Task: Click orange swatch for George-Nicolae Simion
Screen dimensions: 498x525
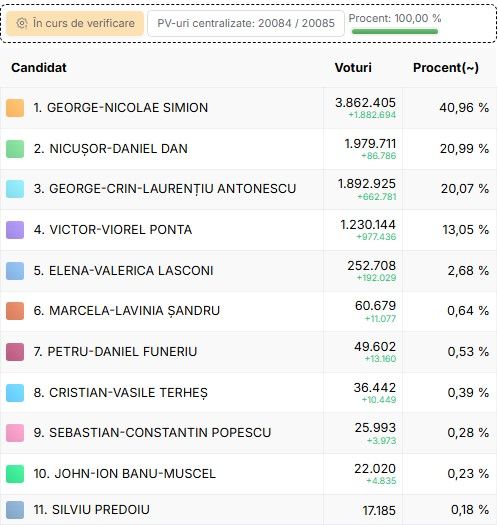Action: click(x=15, y=108)
